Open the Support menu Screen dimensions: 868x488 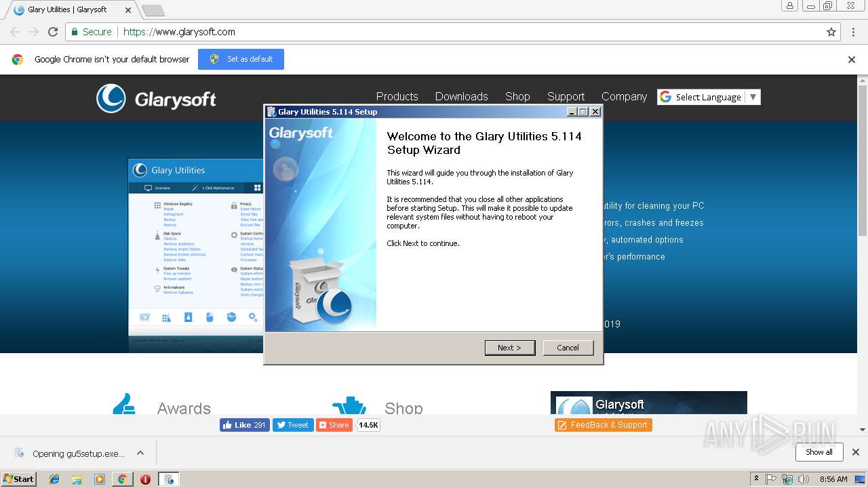tap(566, 96)
